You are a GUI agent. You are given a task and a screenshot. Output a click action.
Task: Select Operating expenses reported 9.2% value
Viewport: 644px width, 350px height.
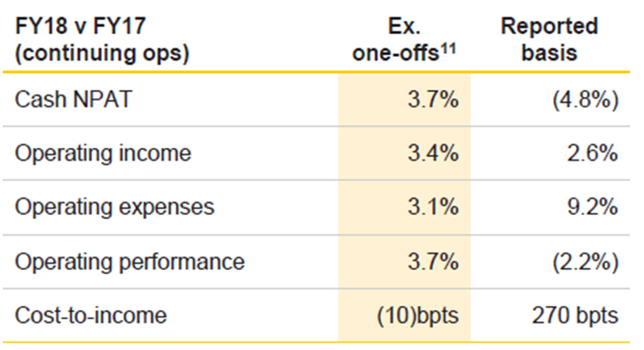[x=593, y=207]
